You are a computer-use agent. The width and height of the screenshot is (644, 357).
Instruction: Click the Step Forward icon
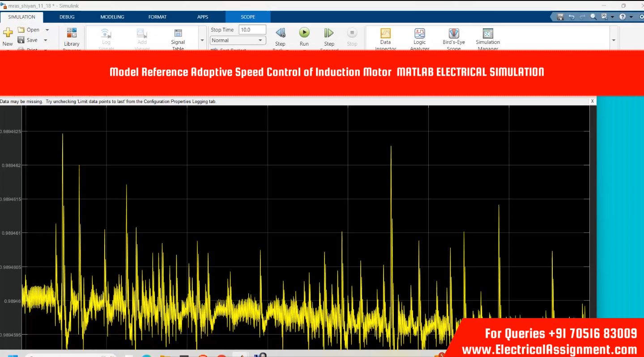[329, 33]
